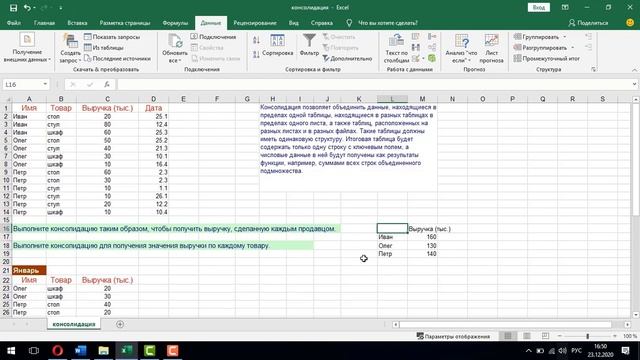Click zoom out minus button
This screenshot has height=360, width=640.
pyautogui.click(x=560, y=336)
